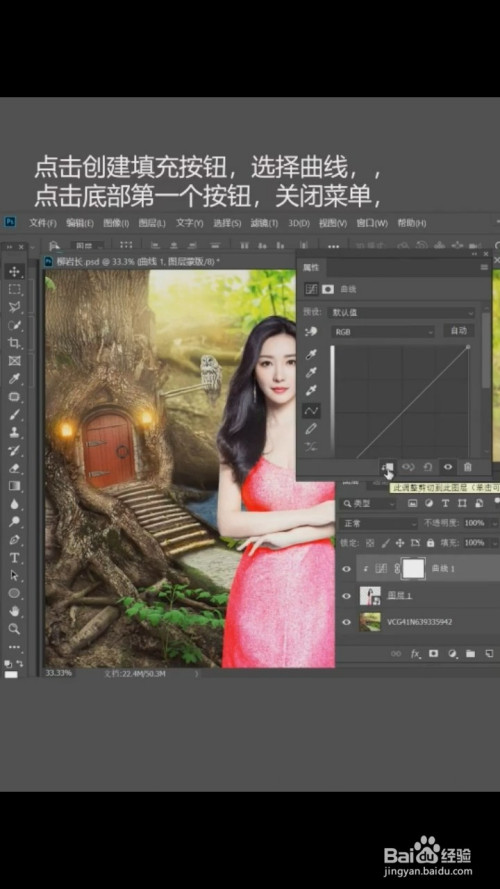Select the Clone Stamp tool
This screenshot has width=500, height=889.
pos(14,433)
